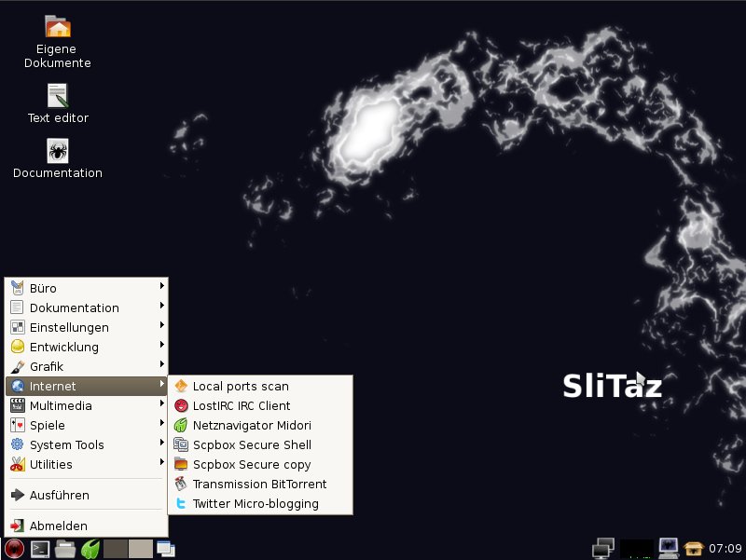746x560 pixels.
Task: Open the computer screen tray icon
Action: 668,548
